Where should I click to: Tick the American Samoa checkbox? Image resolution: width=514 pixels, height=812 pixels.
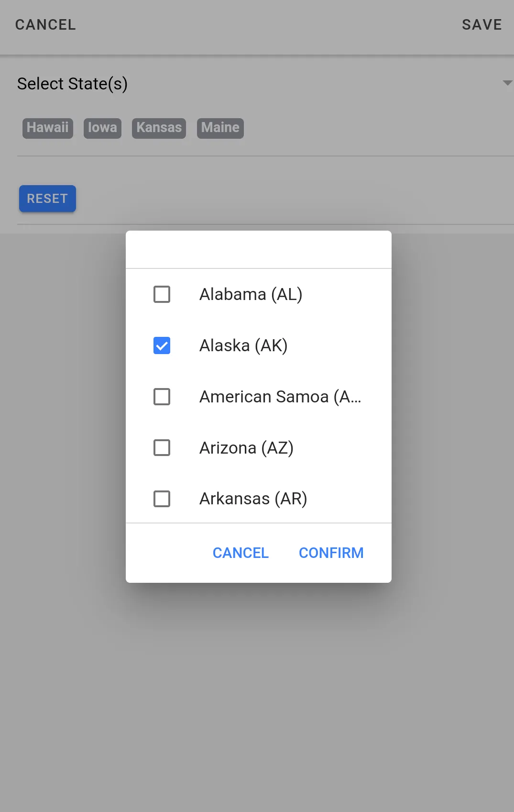click(x=162, y=397)
